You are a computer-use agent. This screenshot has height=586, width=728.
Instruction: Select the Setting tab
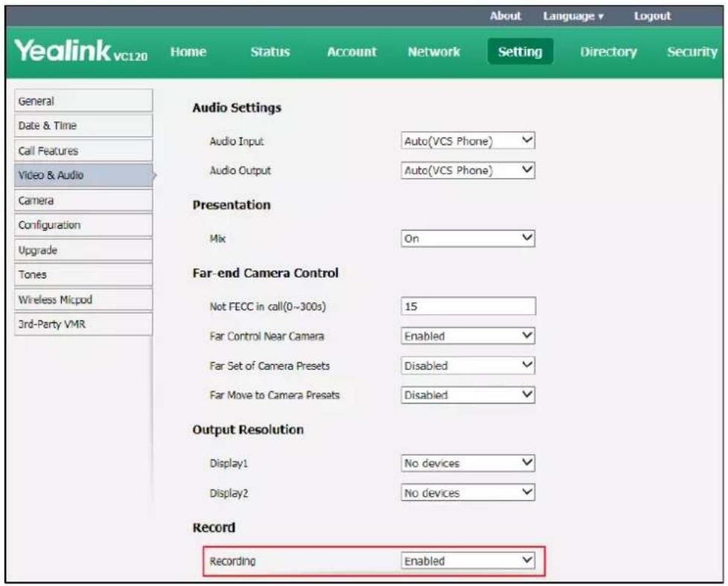coord(520,51)
